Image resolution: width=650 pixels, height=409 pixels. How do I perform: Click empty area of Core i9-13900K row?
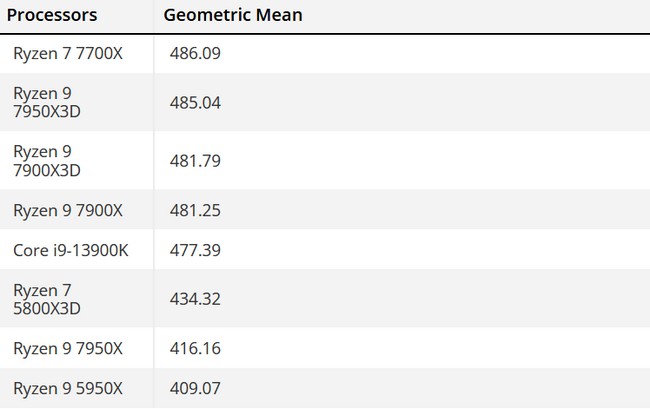click(x=435, y=250)
